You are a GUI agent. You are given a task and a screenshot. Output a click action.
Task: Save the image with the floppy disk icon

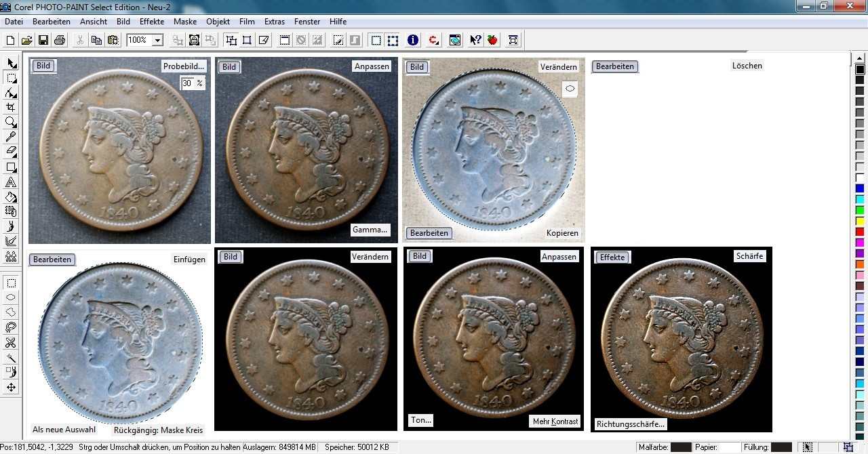coord(43,41)
